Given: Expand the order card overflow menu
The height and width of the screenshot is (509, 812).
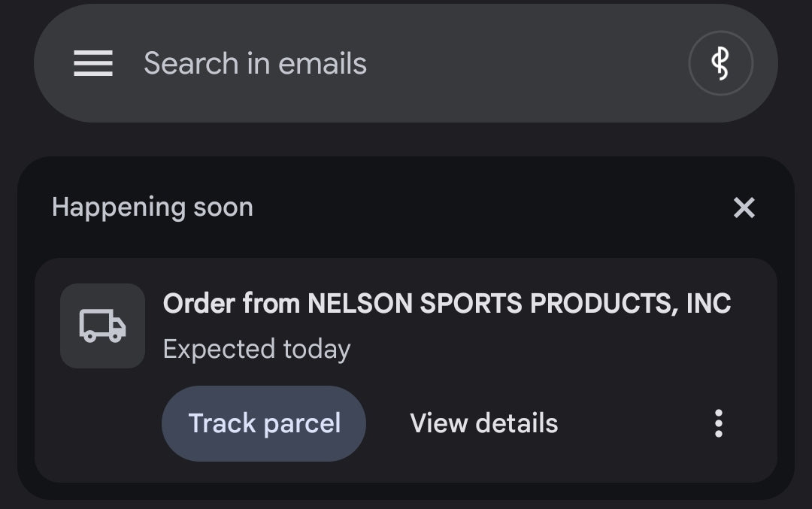Looking at the screenshot, I should pos(719,423).
